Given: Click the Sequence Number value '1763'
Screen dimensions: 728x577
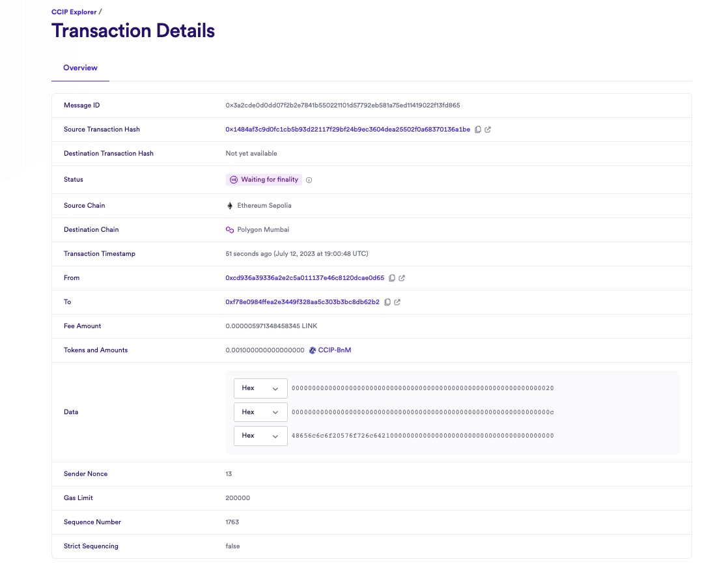Looking at the screenshot, I should coord(232,522).
